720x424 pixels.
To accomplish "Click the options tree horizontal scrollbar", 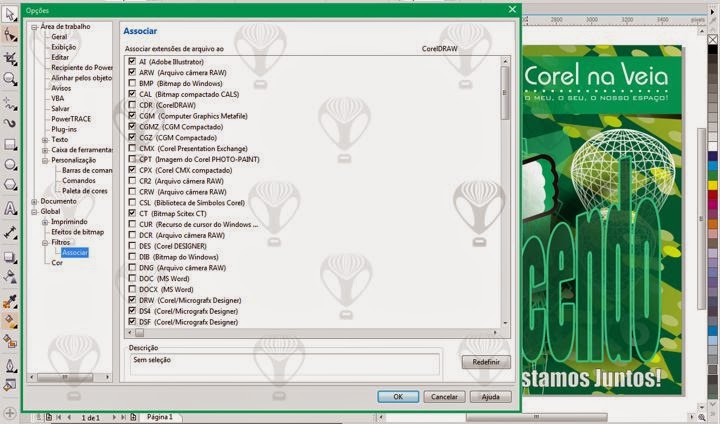I will click(70, 377).
